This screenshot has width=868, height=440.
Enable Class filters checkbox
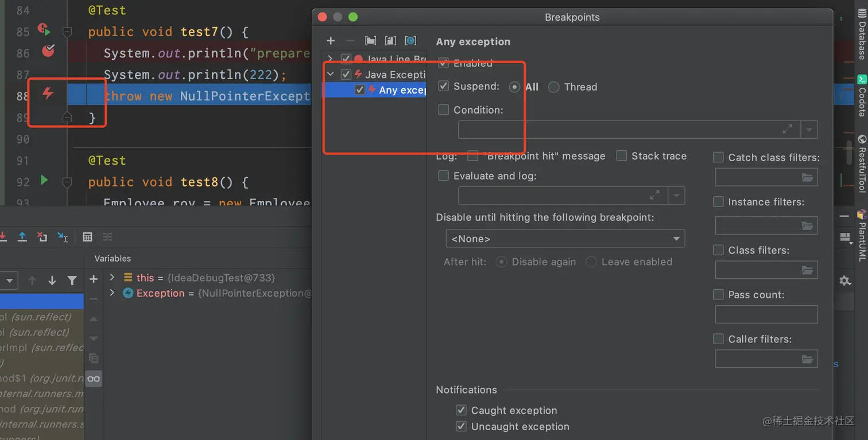(718, 250)
